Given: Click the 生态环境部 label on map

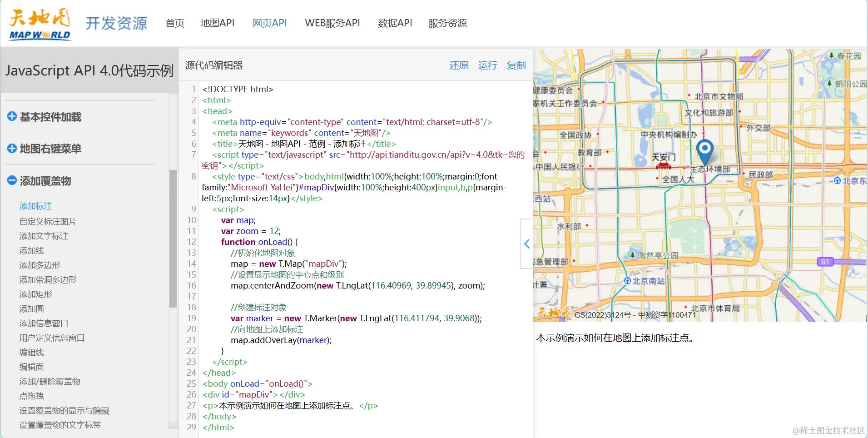Looking at the screenshot, I should 710,169.
